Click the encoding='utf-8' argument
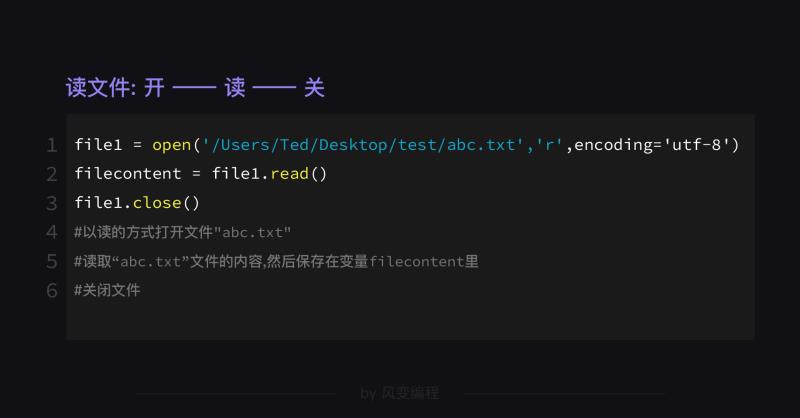The height and width of the screenshot is (418, 800). pos(654,145)
